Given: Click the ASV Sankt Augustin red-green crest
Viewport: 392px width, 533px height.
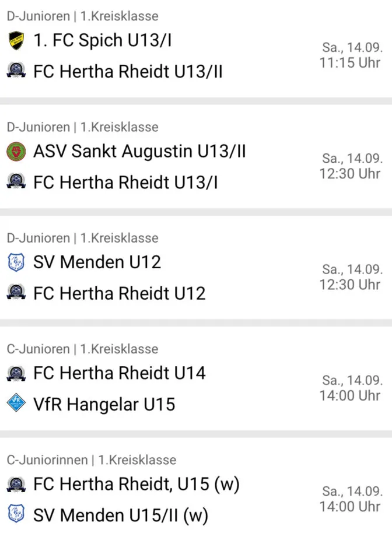Looking at the screenshot, I should pyautogui.click(x=16, y=151).
